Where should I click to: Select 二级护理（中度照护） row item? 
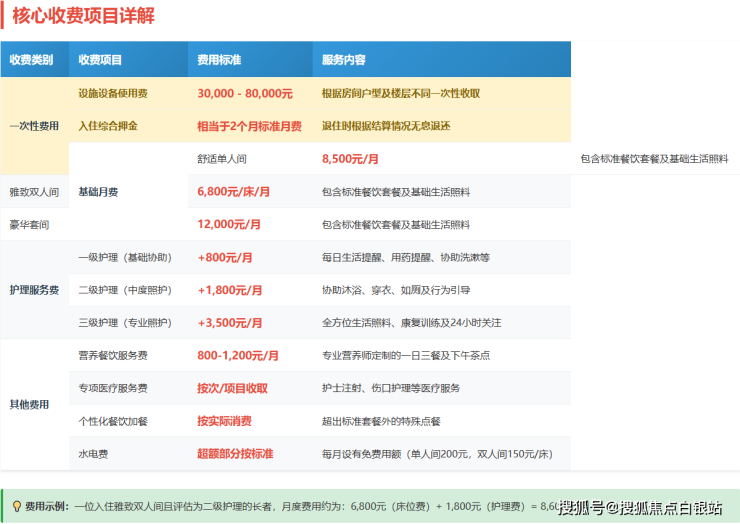124,290
